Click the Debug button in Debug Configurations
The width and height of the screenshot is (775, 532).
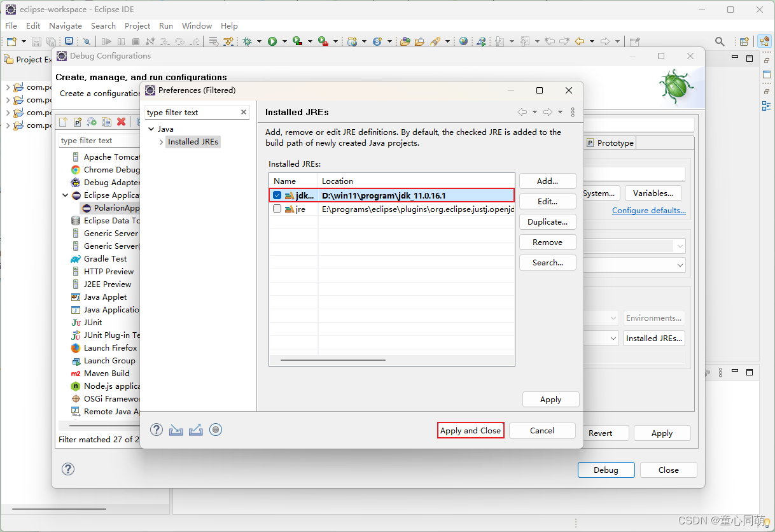[606, 470]
